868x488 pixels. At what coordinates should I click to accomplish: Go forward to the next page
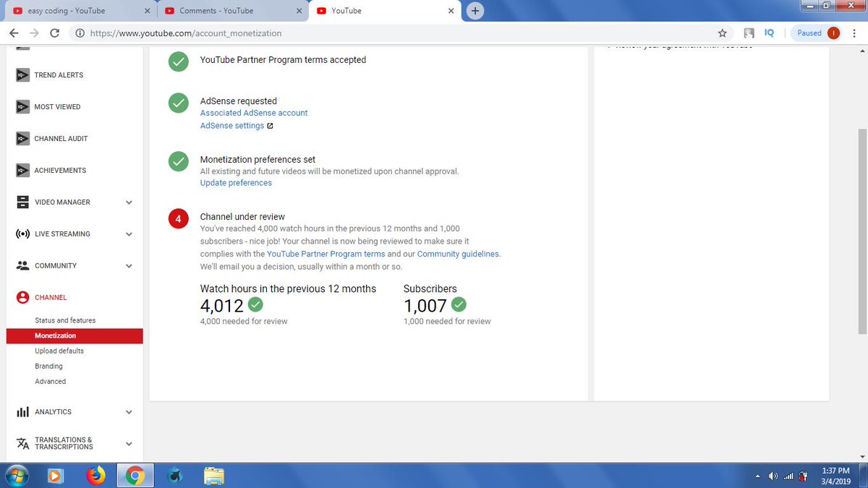point(34,33)
